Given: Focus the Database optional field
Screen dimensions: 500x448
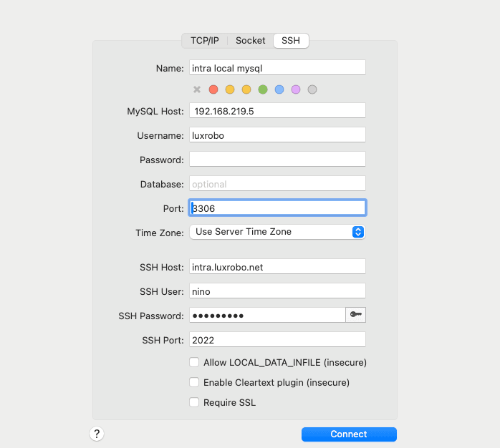Looking at the screenshot, I should (277, 184).
